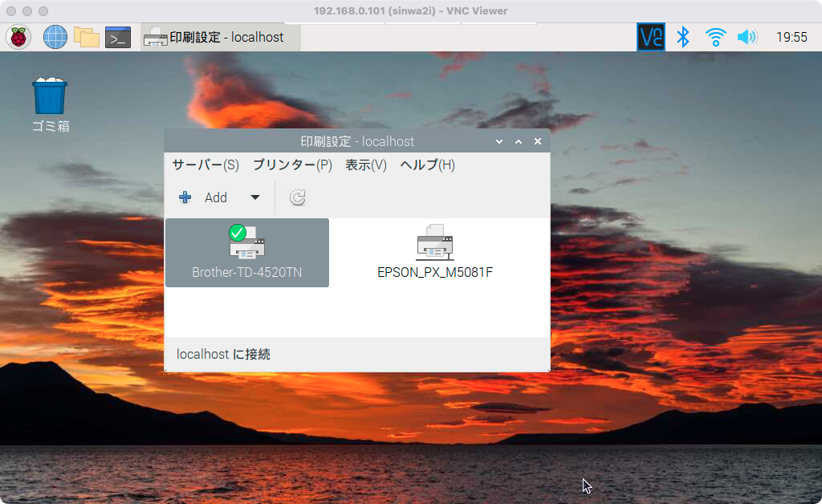Open the Raspberry Pi main menu
Image resolution: width=822 pixels, height=504 pixels.
(x=18, y=37)
